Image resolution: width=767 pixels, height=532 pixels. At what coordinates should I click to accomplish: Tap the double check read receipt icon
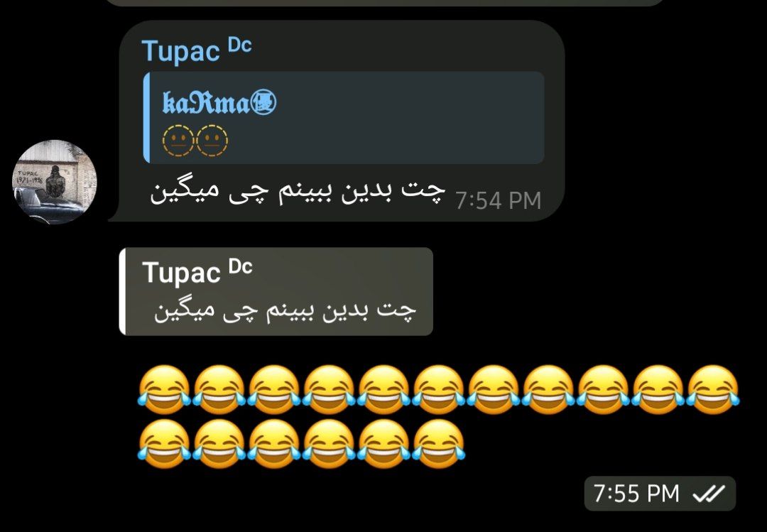tap(709, 494)
